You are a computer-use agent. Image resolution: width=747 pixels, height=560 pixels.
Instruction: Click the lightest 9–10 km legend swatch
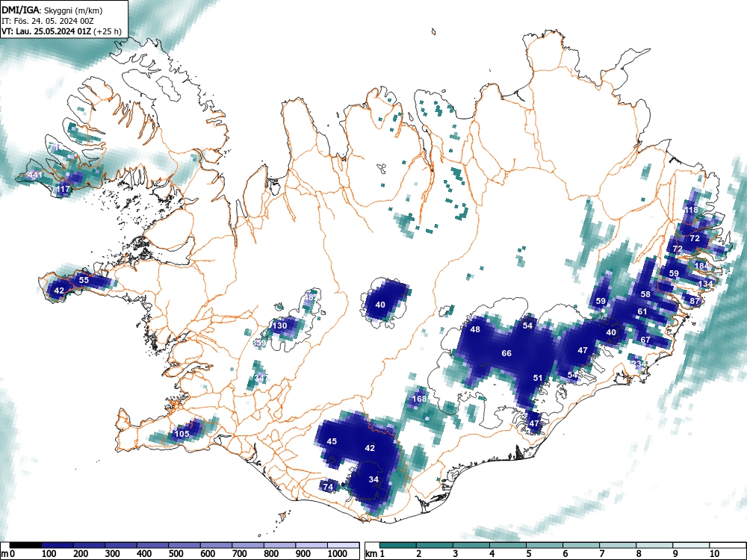(691, 545)
